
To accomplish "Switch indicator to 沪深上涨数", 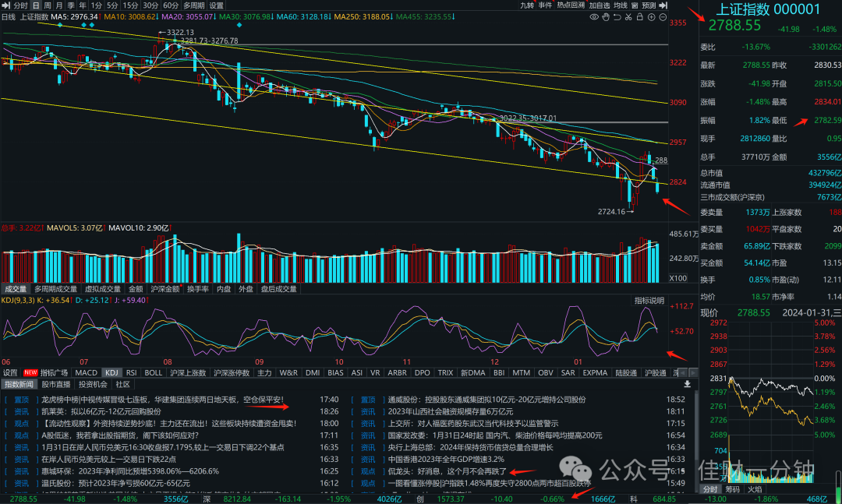I will 188,372.
